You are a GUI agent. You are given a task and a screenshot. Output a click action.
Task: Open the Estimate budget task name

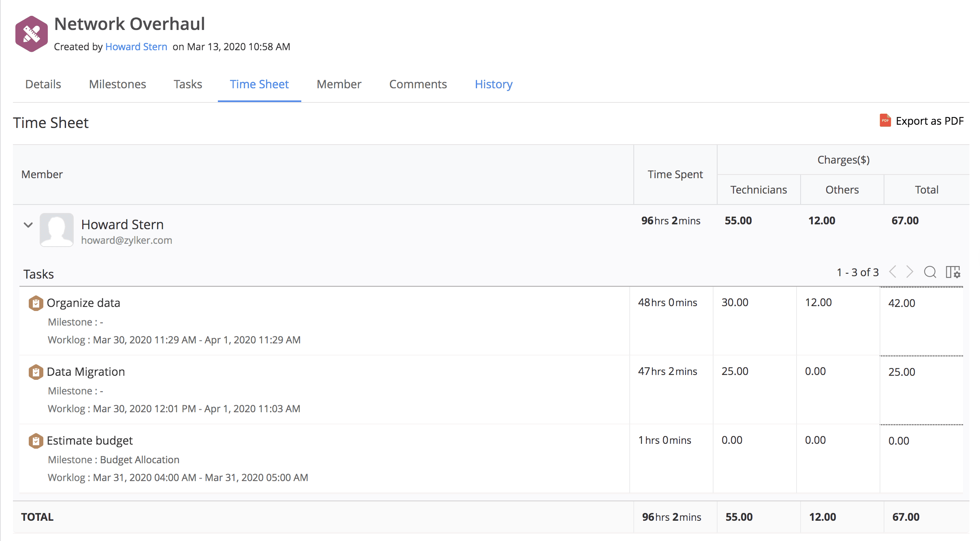[89, 441]
